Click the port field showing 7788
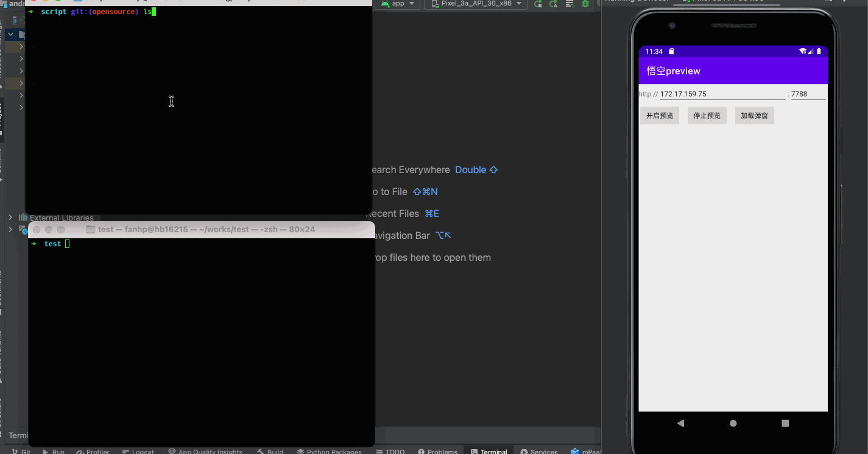868x454 pixels. [x=808, y=94]
